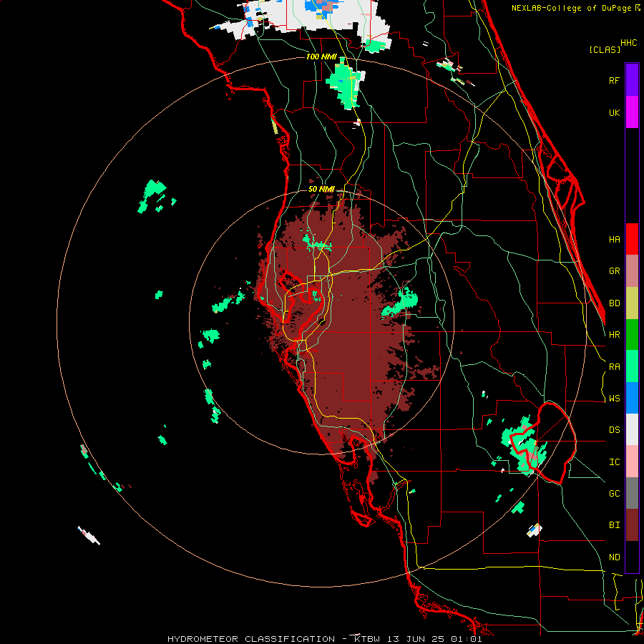Click the 01:01 timestamp text

pos(466,639)
